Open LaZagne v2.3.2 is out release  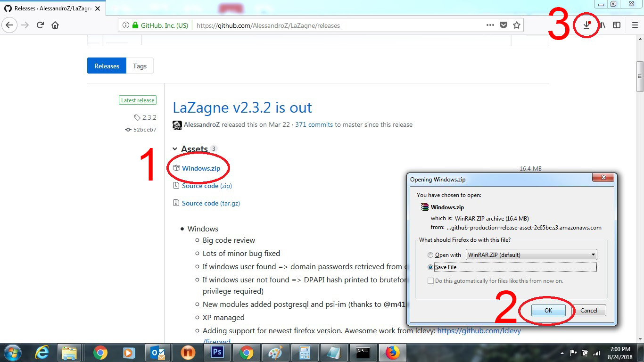point(242,107)
